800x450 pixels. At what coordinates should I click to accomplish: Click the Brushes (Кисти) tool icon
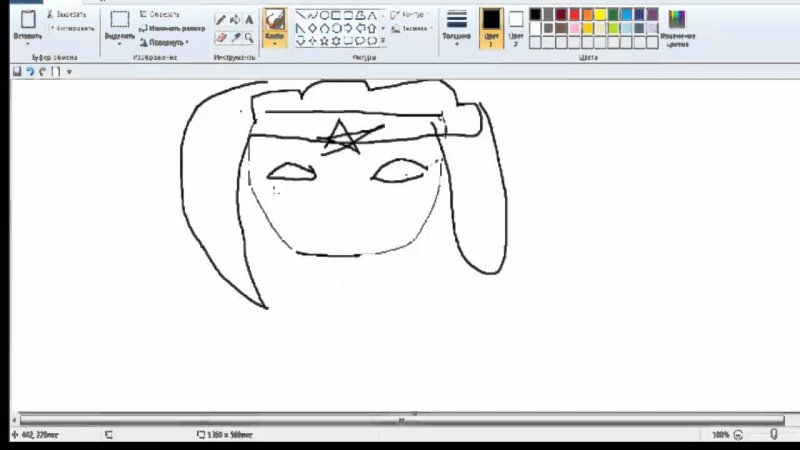[274, 20]
